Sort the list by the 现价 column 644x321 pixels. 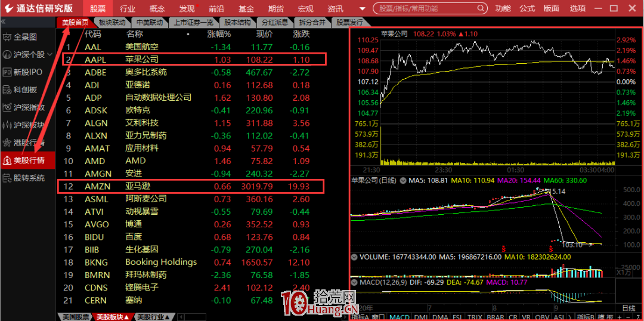click(x=265, y=35)
